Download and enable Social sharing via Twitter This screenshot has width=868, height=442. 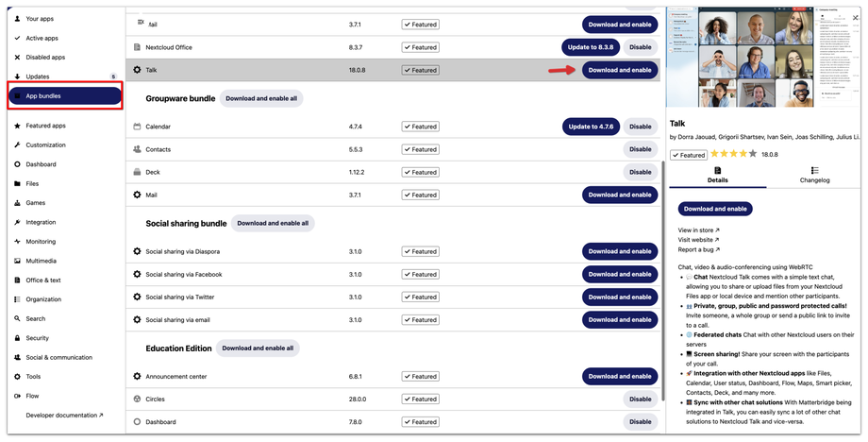[x=620, y=297]
